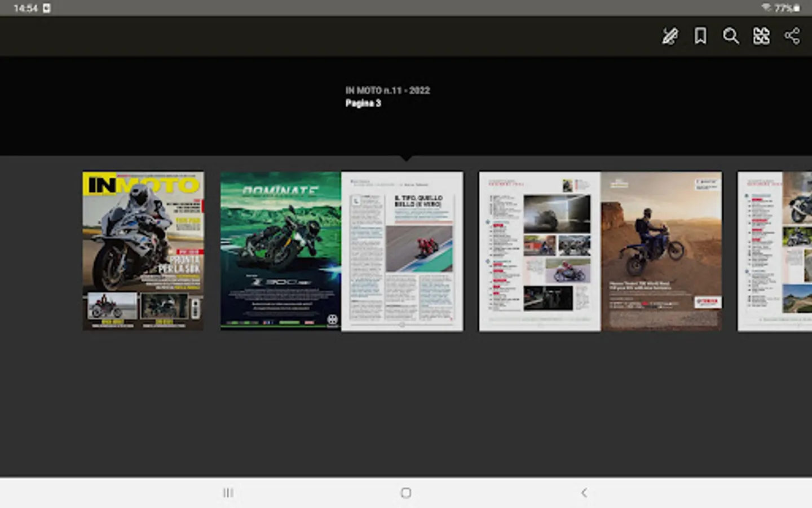Tap the Wi-Fi status icon
Viewport: 812px width, 508px height.
(766, 8)
